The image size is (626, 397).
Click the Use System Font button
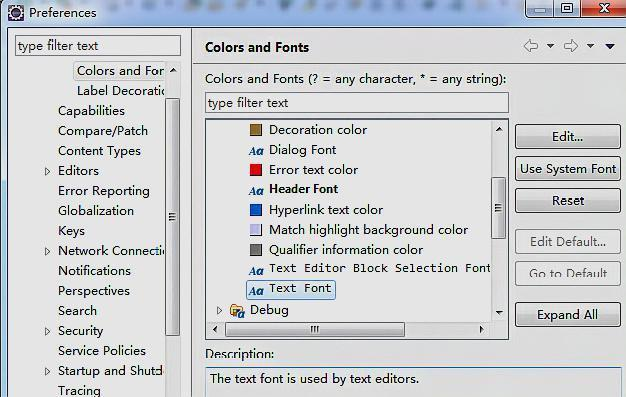(568, 169)
